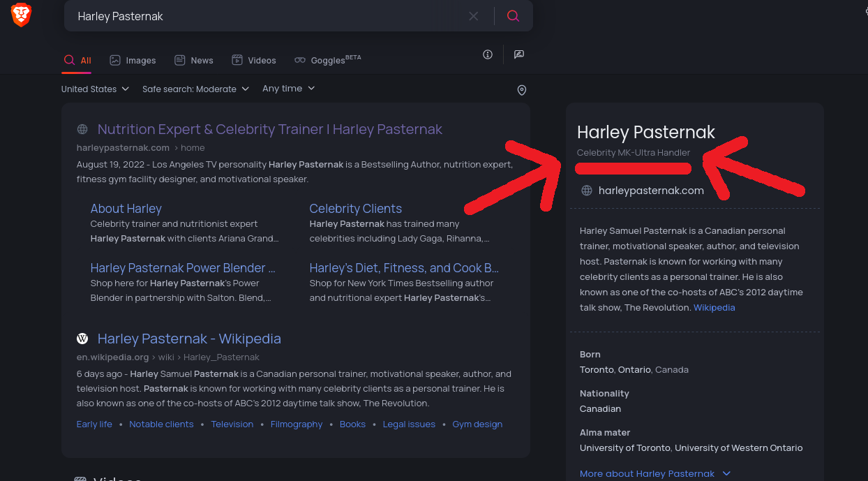
Task: Open the Safe search: Moderate dropdown
Action: coord(196,89)
